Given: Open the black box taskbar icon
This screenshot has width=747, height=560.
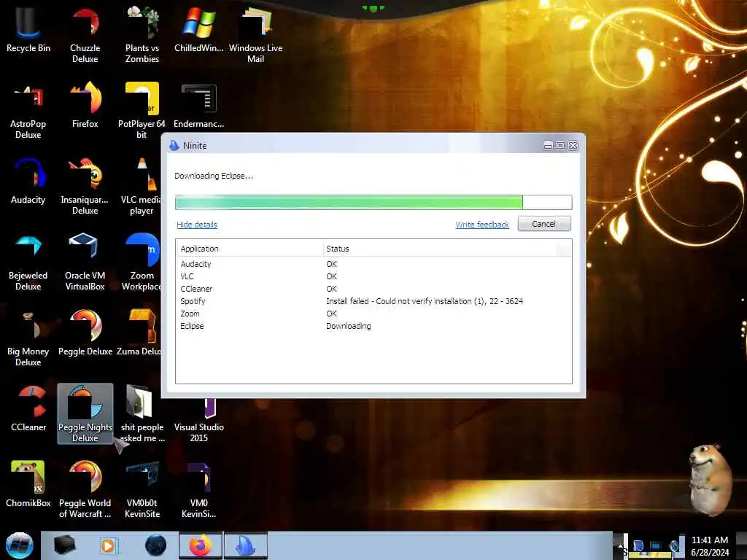Looking at the screenshot, I should [x=65, y=545].
